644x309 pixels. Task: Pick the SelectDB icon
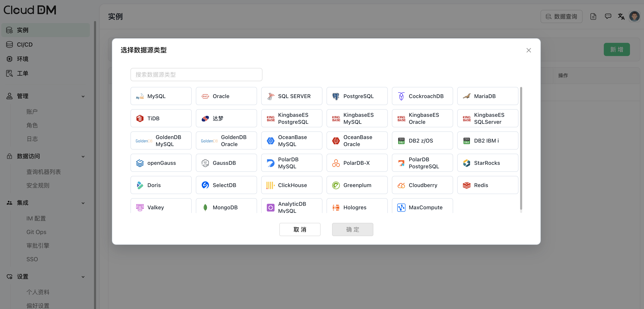pyautogui.click(x=205, y=185)
